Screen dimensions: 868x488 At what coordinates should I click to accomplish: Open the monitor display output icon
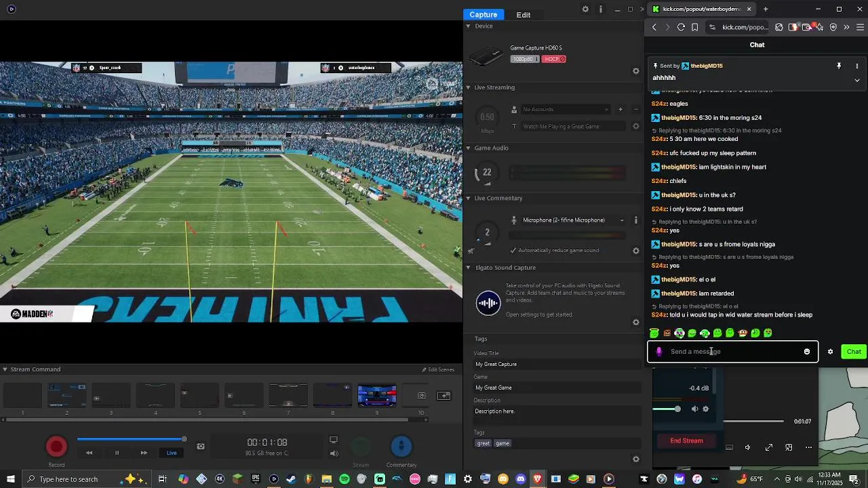click(x=334, y=440)
